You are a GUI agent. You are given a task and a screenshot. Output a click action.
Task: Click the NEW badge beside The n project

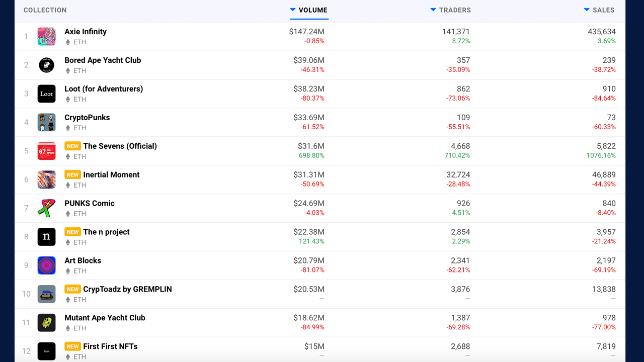(72, 232)
